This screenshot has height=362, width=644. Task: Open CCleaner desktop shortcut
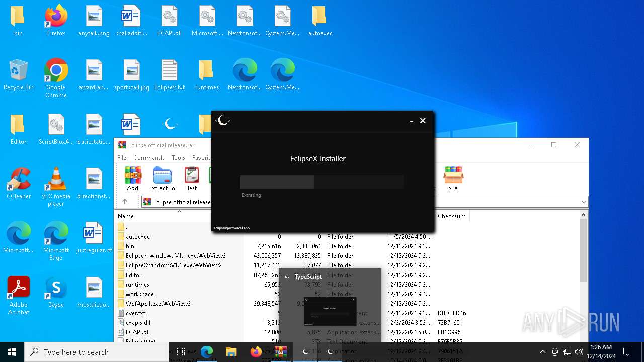(x=19, y=184)
